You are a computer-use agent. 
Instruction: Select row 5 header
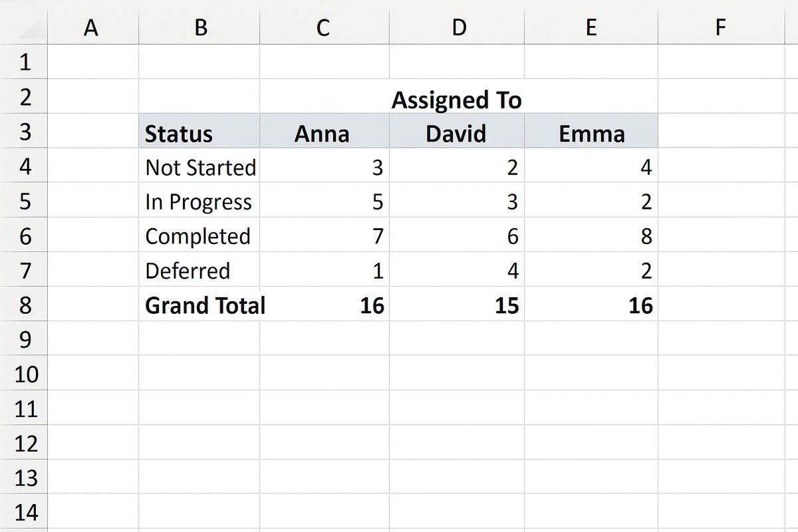[x=24, y=200]
